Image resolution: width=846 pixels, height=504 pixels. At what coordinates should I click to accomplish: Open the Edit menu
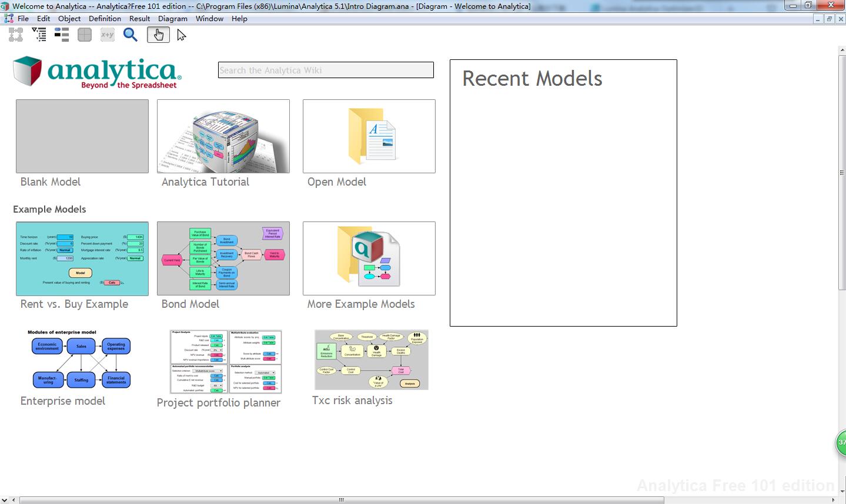(x=44, y=19)
